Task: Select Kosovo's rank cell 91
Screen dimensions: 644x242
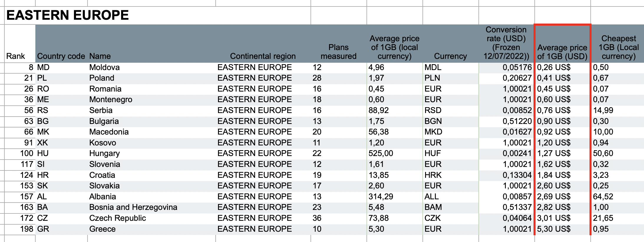Action: click(20, 143)
